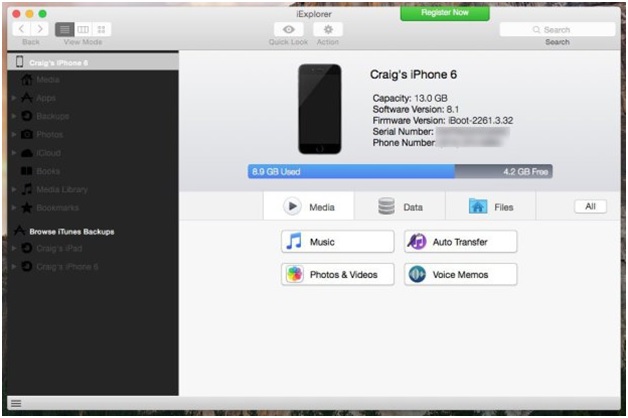The height and width of the screenshot is (418, 628).
Task: Click the bottom-left sidebar menu icon
Action: tap(15, 403)
